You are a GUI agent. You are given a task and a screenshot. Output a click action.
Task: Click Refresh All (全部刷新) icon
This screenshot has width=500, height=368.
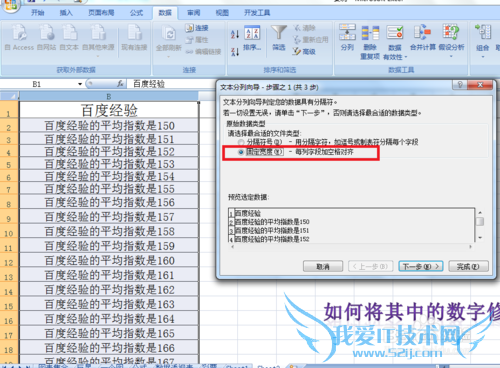pyautogui.click(x=169, y=40)
